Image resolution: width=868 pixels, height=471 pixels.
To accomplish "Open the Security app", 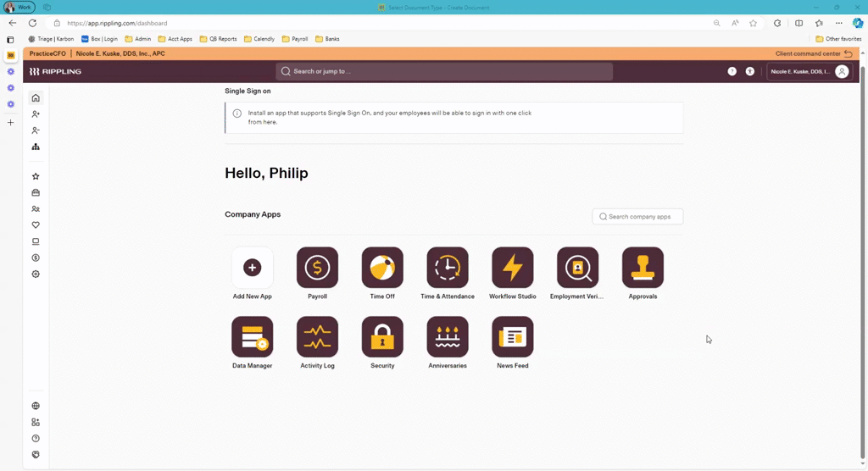I will point(382,337).
